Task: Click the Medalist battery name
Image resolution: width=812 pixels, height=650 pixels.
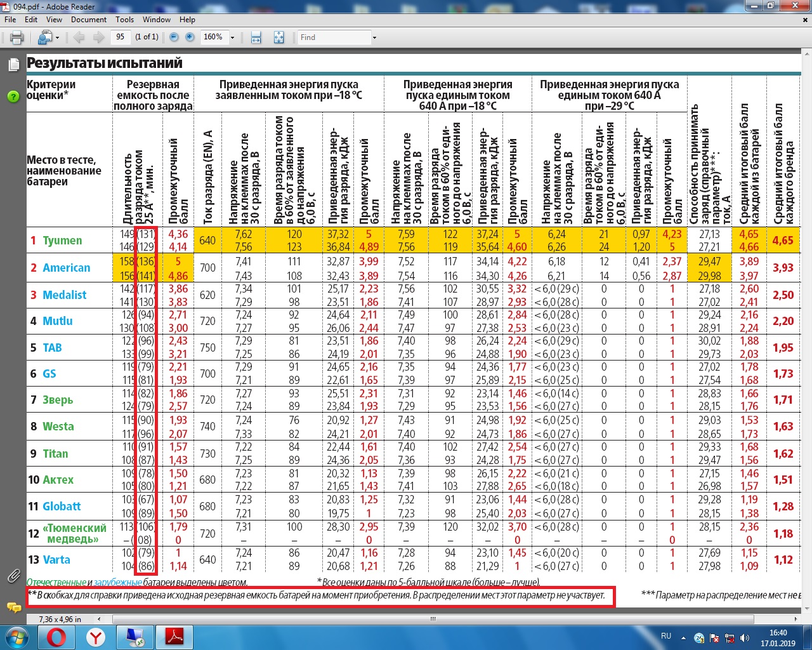Action: point(65,295)
